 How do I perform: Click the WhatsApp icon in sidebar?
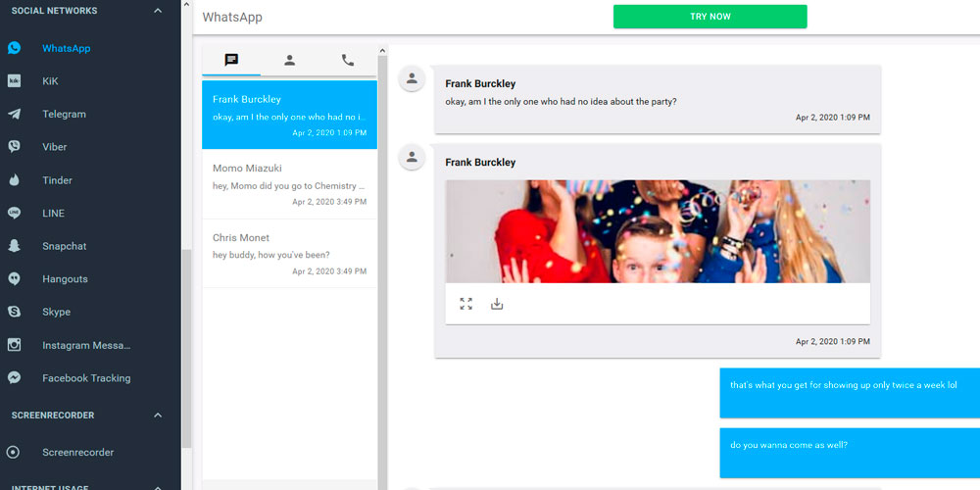pyautogui.click(x=14, y=48)
